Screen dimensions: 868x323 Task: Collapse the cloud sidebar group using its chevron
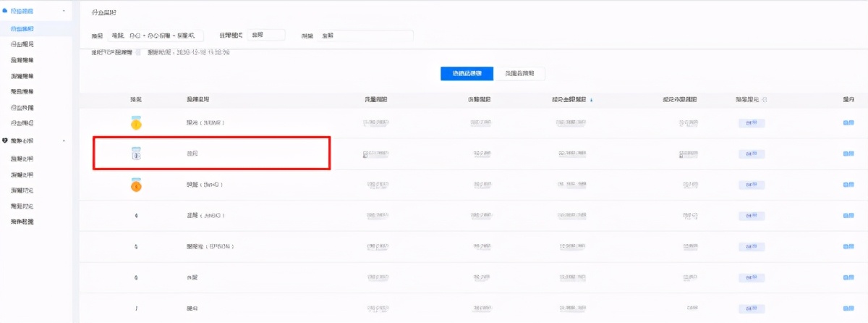[64, 12]
